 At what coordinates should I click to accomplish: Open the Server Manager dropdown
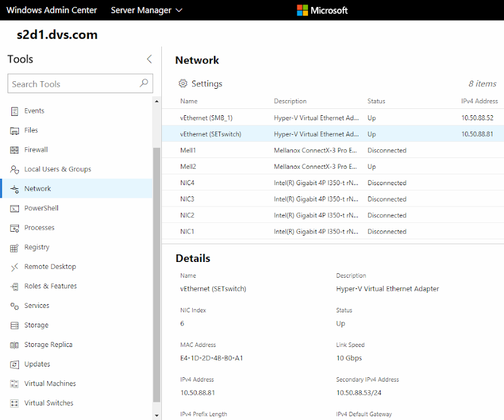coord(147,10)
